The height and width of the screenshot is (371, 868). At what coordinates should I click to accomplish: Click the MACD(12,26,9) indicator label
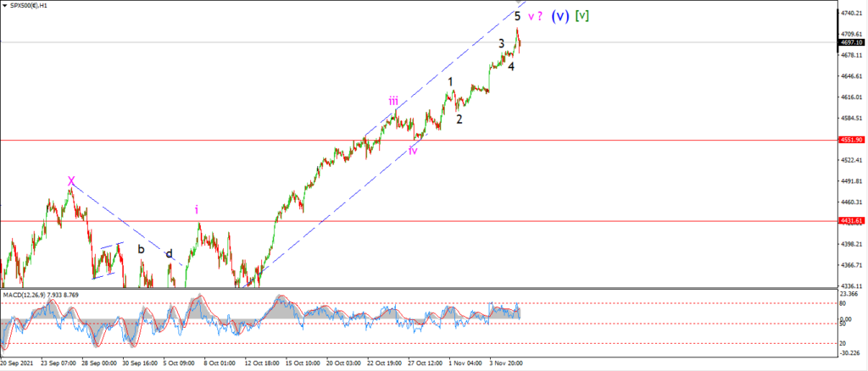(x=41, y=295)
